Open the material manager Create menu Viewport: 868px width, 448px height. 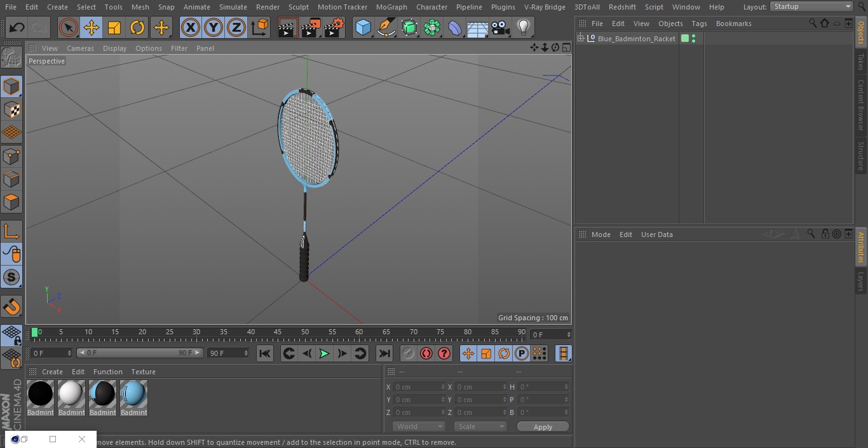(x=52, y=372)
